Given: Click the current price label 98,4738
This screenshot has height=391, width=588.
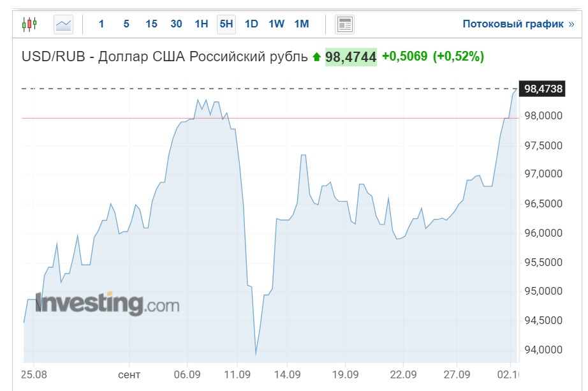Looking at the screenshot, I should (542, 89).
